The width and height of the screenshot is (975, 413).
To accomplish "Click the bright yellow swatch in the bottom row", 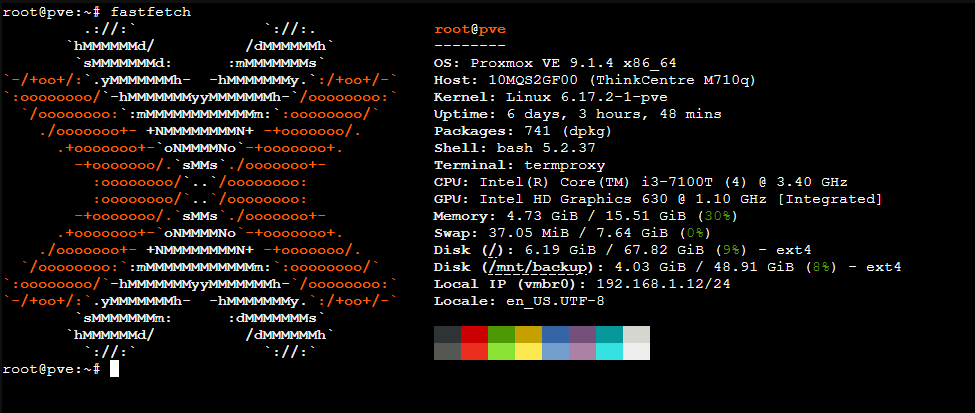I will [x=529, y=351].
